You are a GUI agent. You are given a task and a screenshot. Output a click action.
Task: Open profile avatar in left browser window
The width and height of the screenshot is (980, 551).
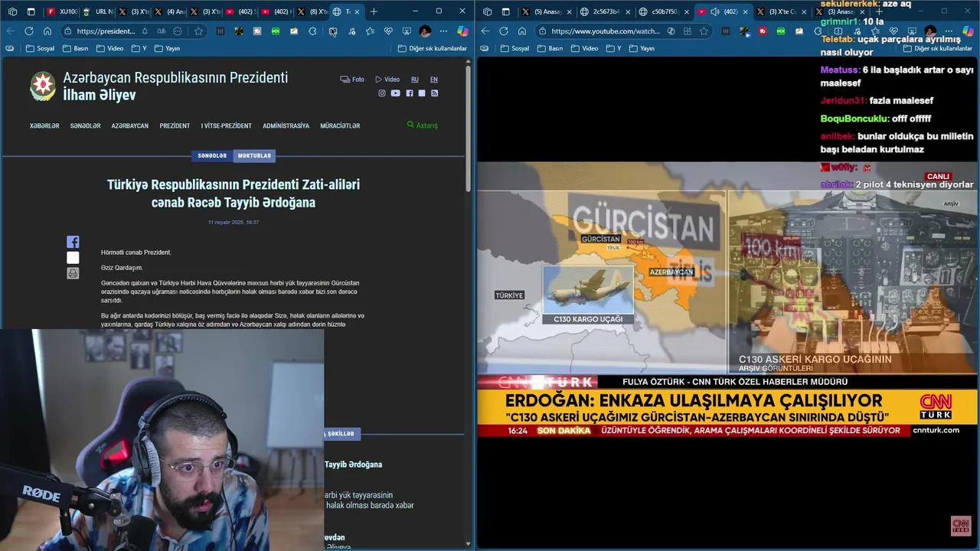[x=425, y=31]
